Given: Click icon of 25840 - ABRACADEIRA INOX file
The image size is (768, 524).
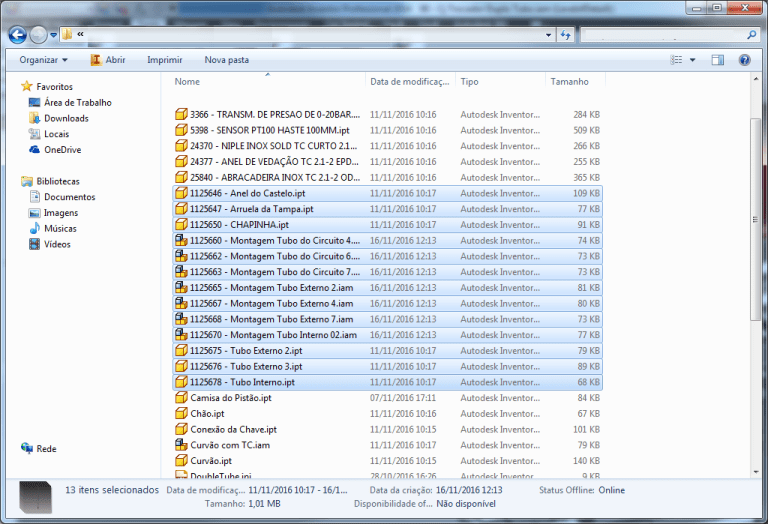Looking at the screenshot, I should (181, 177).
